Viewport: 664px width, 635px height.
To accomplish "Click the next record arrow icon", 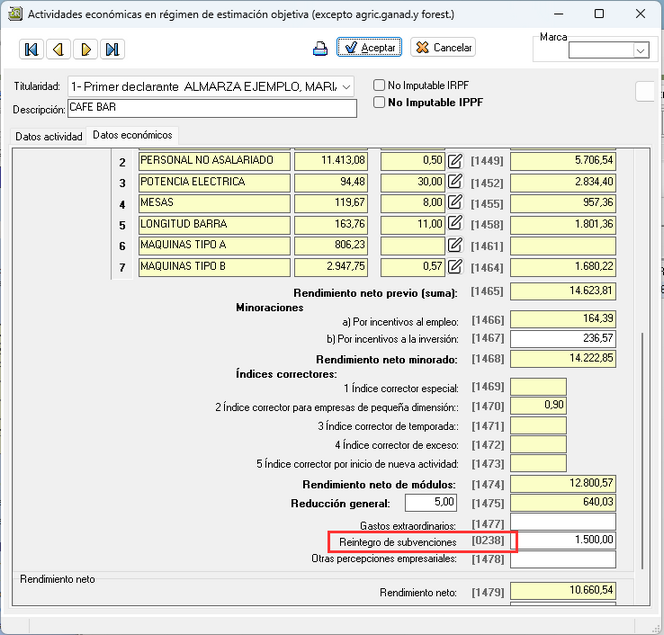I will tap(86, 49).
